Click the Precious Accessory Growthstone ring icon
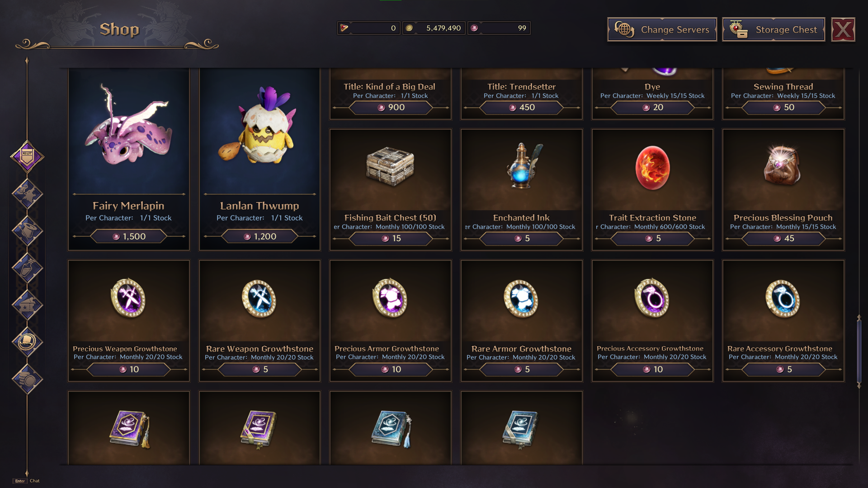 [652, 297]
